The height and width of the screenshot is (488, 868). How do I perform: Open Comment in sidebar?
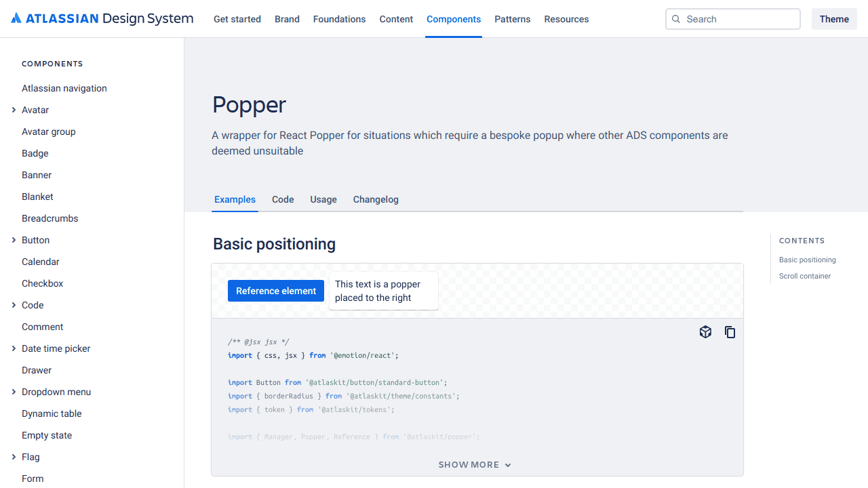tap(43, 327)
